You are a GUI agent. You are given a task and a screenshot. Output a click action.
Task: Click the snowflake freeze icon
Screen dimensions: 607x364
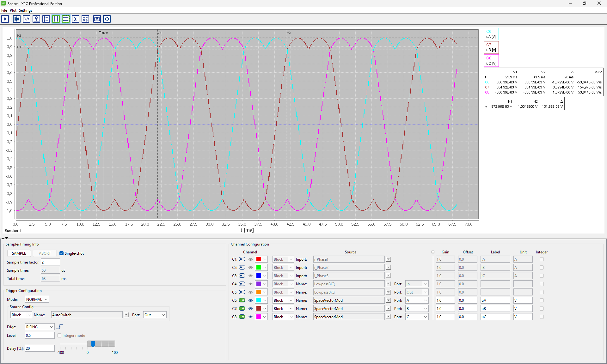click(x=17, y=19)
